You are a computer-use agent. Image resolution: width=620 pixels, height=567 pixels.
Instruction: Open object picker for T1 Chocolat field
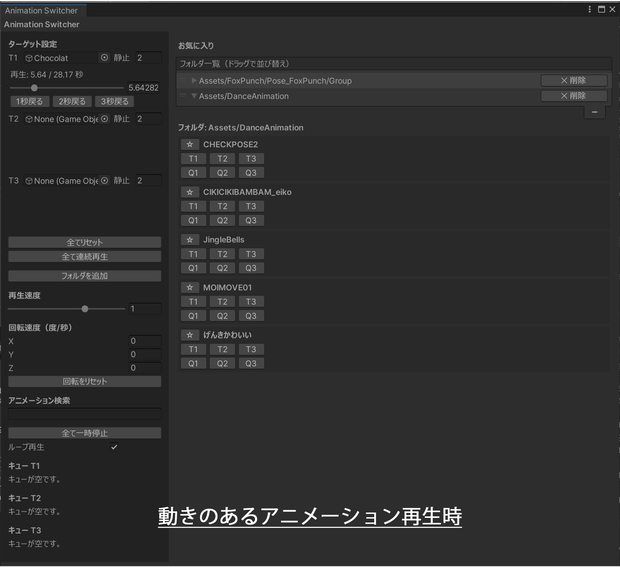click(x=104, y=58)
